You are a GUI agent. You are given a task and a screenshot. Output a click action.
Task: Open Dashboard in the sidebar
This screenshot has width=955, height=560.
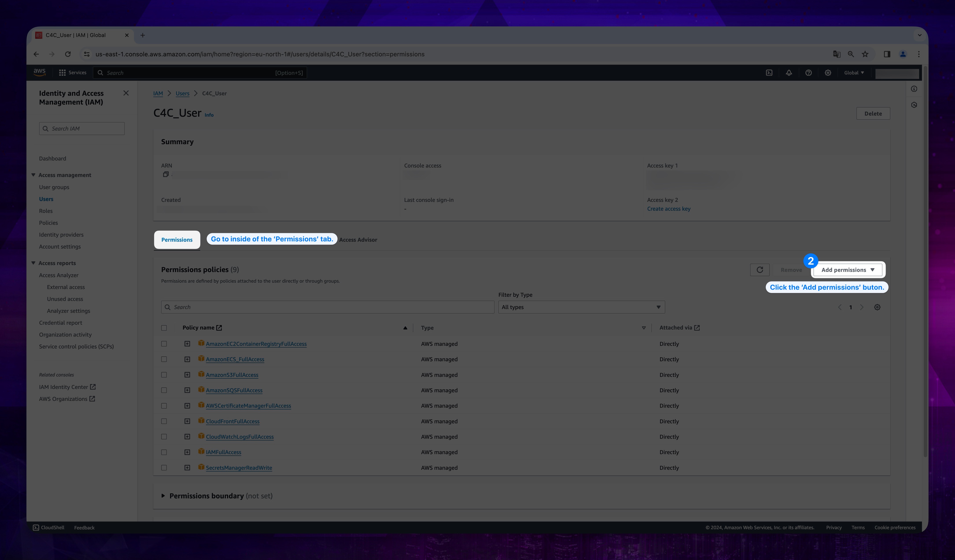point(52,158)
